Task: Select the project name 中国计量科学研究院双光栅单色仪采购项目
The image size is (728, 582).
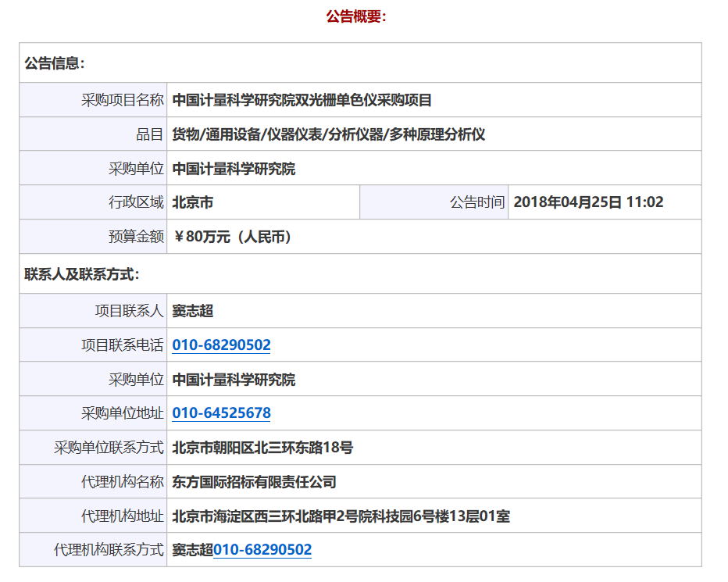Action: click(x=302, y=100)
